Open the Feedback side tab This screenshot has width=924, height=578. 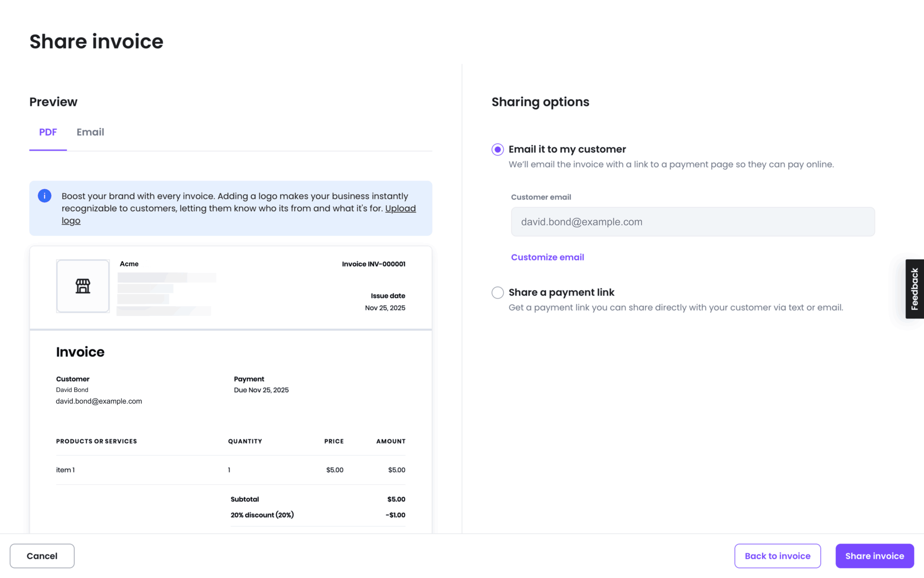pyautogui.click(x=914, y=289)
